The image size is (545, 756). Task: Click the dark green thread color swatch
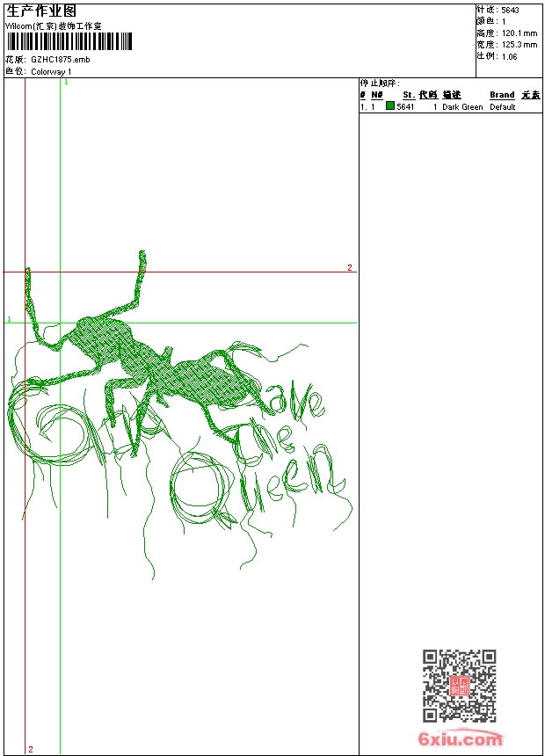pos(390,106)
